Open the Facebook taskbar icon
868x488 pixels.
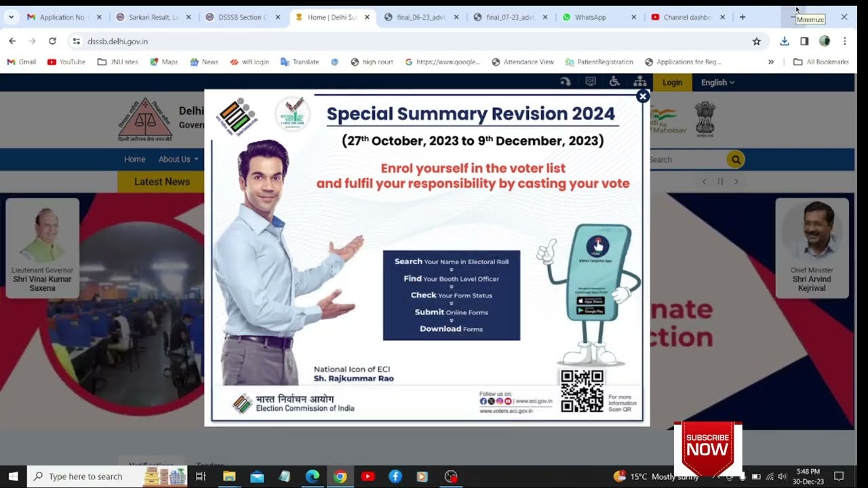395,476
